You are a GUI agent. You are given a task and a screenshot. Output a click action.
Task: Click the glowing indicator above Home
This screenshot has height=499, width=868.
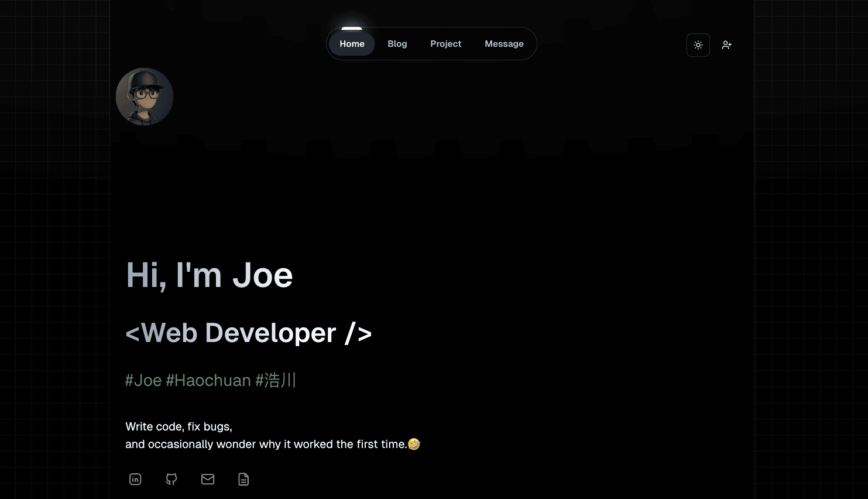[352, 28]
